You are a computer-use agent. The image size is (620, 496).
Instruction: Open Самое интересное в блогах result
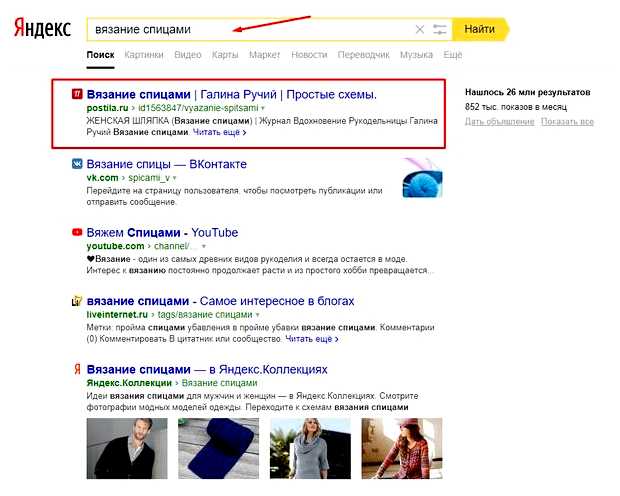[220, 301]
